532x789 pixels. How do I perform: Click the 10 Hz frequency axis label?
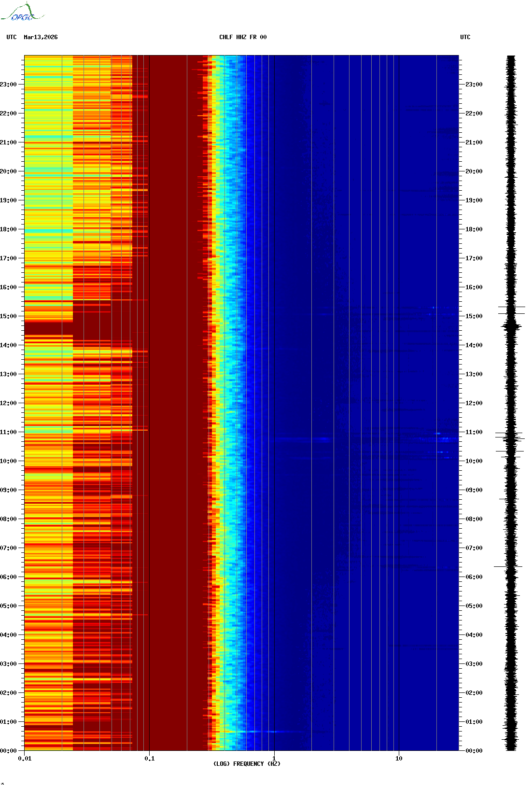point(399,759)
